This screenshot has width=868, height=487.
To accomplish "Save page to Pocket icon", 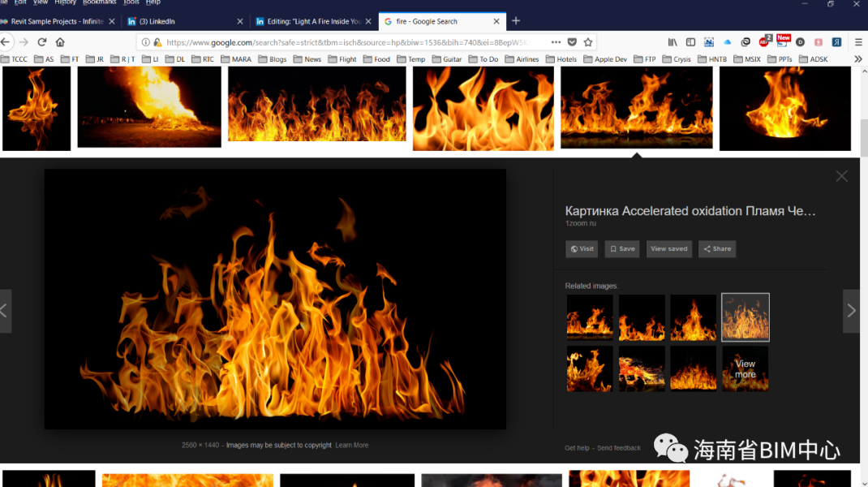I will click(572, 42).
